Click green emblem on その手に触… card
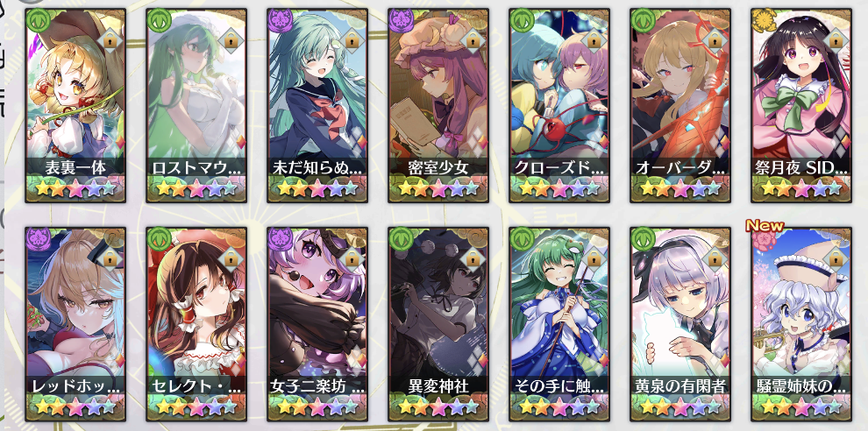The height and width of the screenshot is (431, 868). (522, 239)
